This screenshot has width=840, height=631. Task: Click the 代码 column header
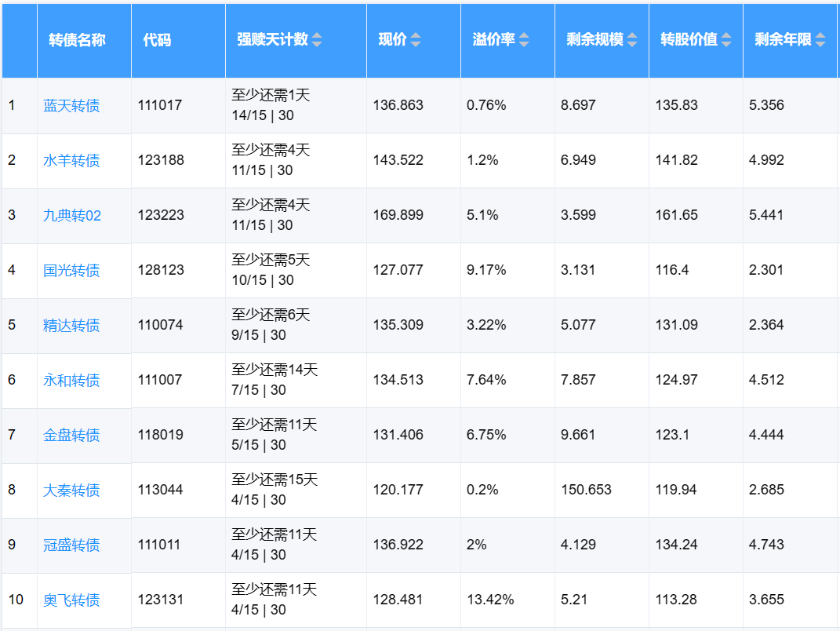click(157, 40)
